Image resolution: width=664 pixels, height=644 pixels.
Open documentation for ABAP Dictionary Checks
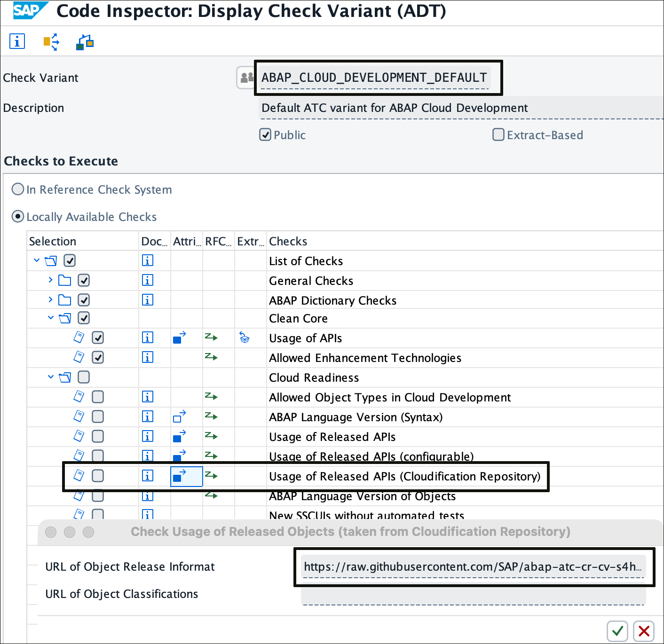click(148, 300)
